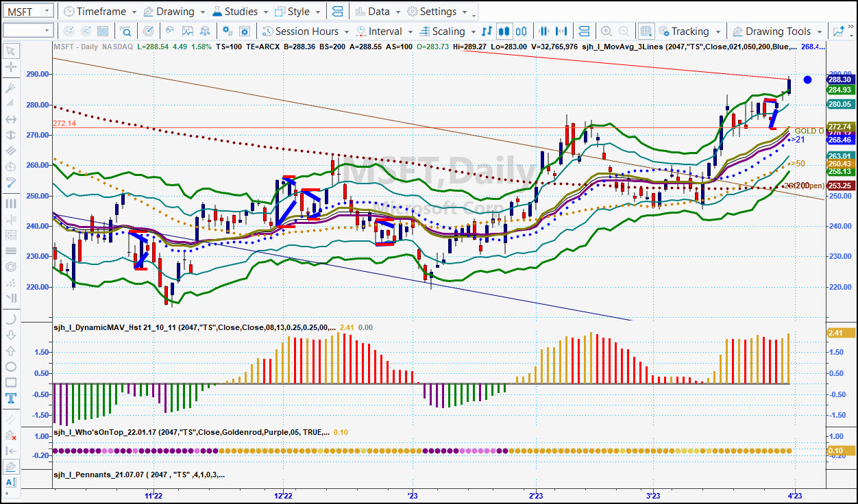The image size is (858, 504).
Task: Click the wide bar spacing icon
Action: pyautogui.click(x=562, y=31)
